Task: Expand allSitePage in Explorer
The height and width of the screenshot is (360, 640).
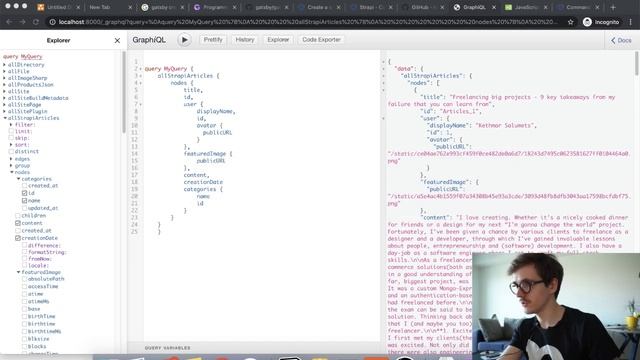Action: (4, 105)
